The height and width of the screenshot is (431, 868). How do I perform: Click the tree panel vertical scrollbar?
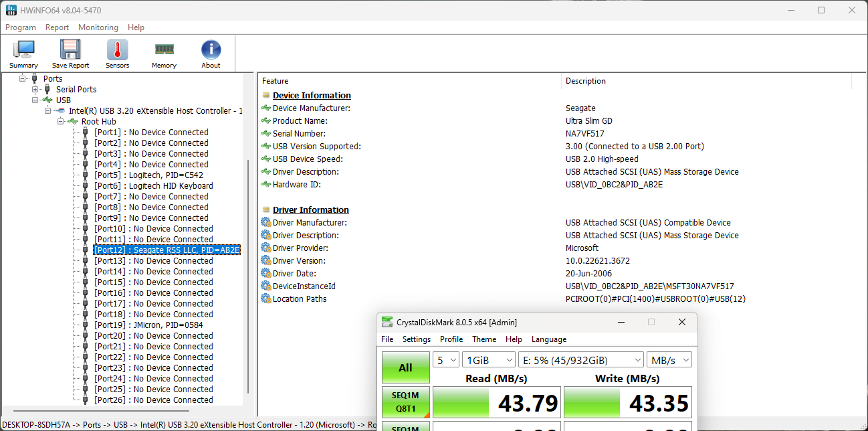pyautogui.click(x=248, y=277)
